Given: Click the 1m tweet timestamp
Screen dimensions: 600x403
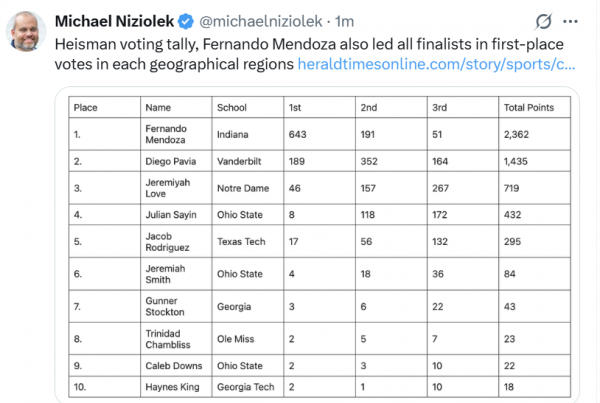Looking at the screenshot, I should (x=344, y=21).
